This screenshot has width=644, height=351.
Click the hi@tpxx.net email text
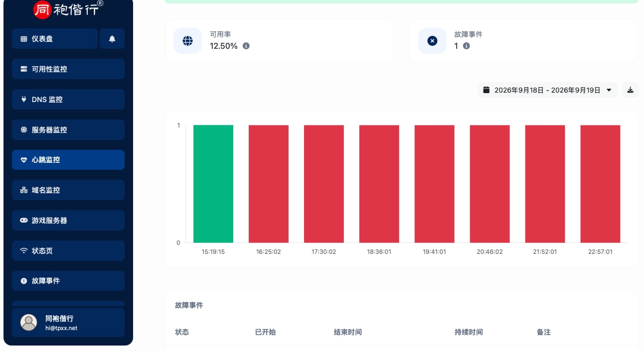click(61, 328)
